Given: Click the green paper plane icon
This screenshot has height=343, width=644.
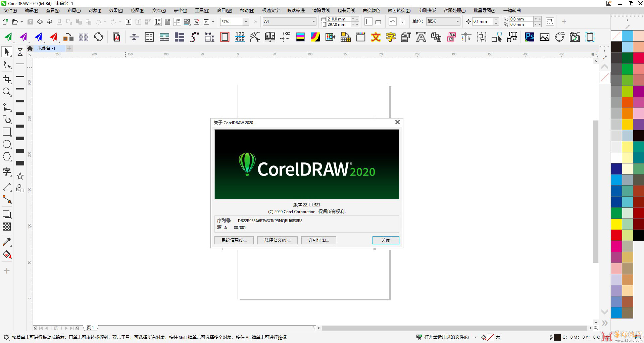Looking at the screenshot, I should 8,37.
